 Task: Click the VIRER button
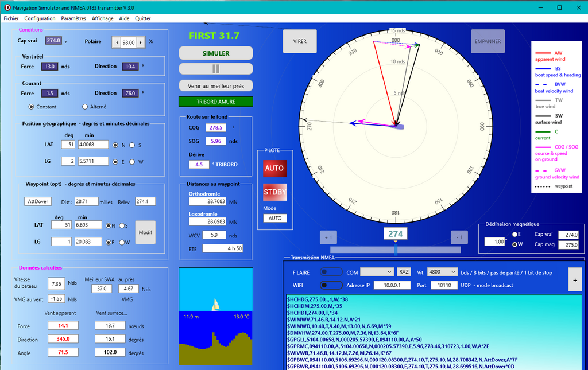pyautogui.click(x=300, y=41)
